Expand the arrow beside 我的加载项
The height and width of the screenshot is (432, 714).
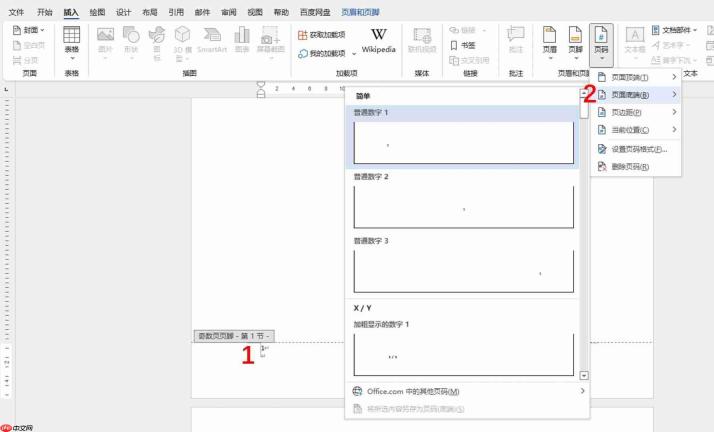(354, 54)
